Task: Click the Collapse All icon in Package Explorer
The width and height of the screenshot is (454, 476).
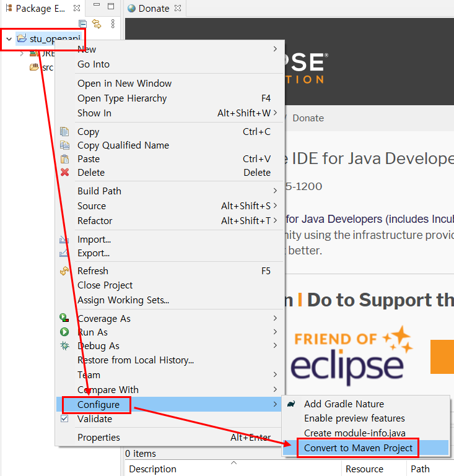Action: point(82,24)
